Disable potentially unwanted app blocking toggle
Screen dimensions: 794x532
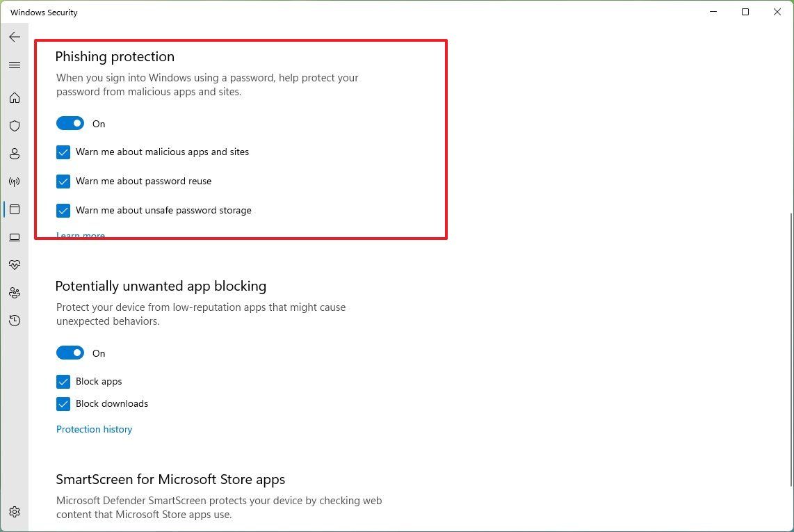70,353
